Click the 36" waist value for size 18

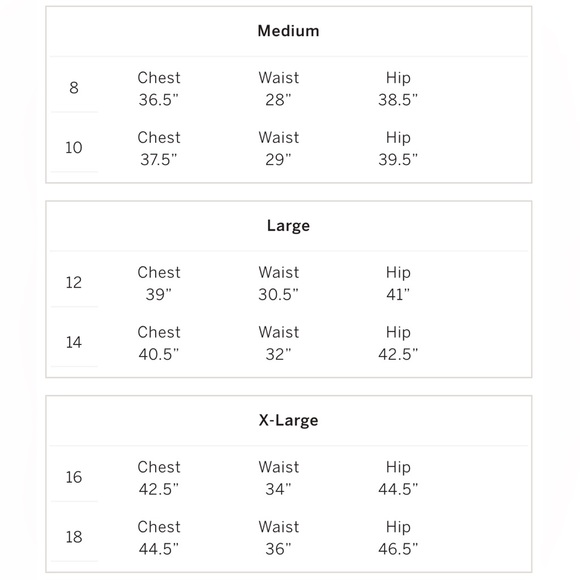click(278, 549)
